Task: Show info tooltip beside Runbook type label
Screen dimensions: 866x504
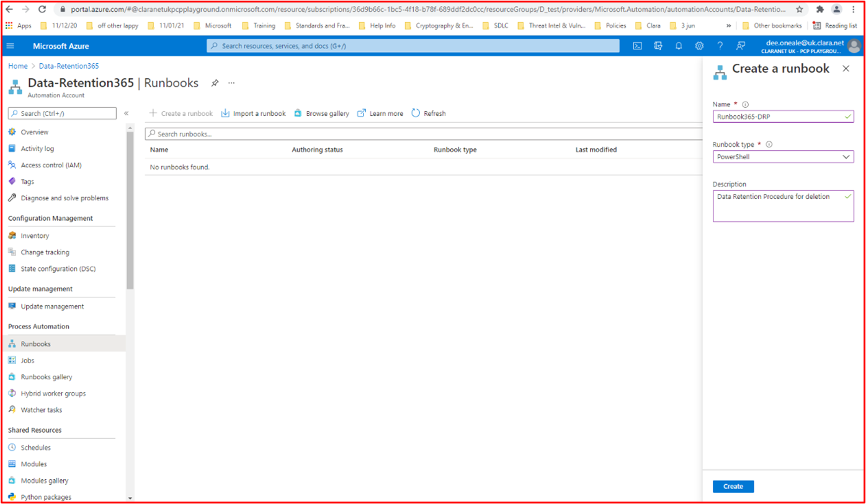Action: 769,144
